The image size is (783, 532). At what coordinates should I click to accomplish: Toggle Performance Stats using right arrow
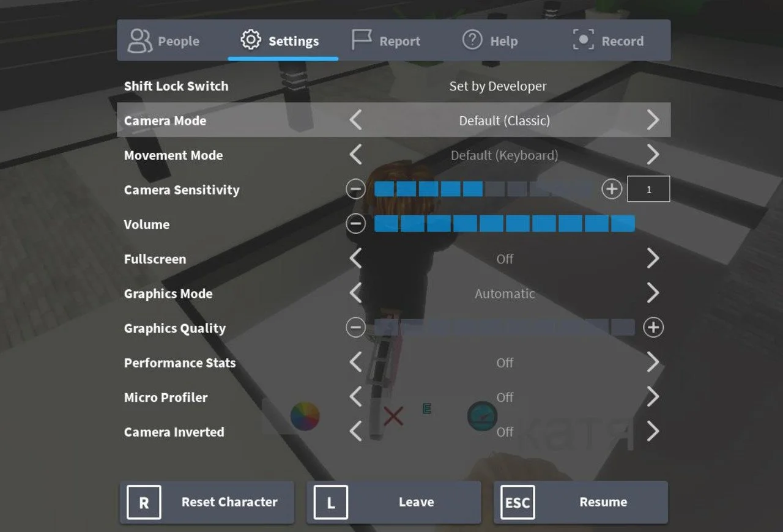(x=653, y=363)
